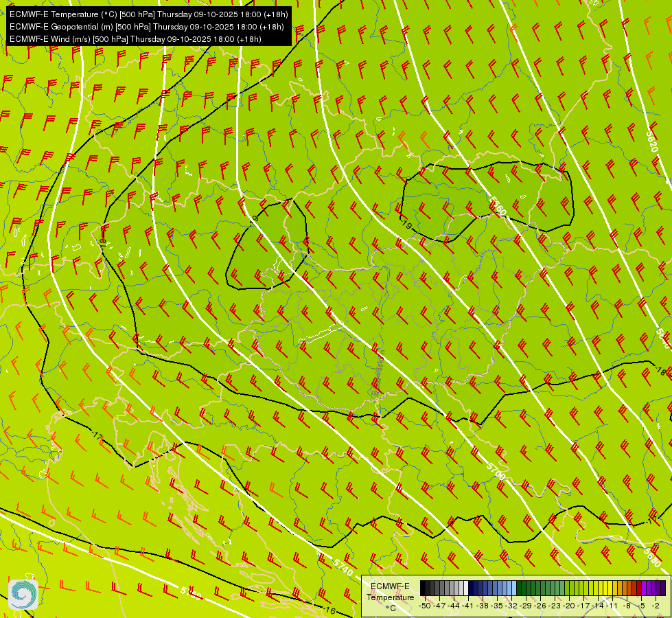Click the -41 legend value

point(468,606)
